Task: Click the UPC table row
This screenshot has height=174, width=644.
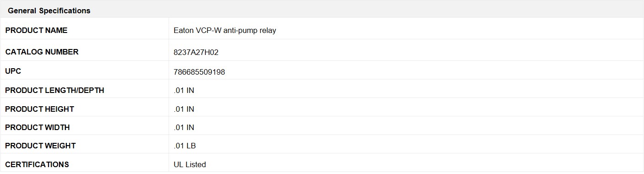Action: [x=322, y=71]
